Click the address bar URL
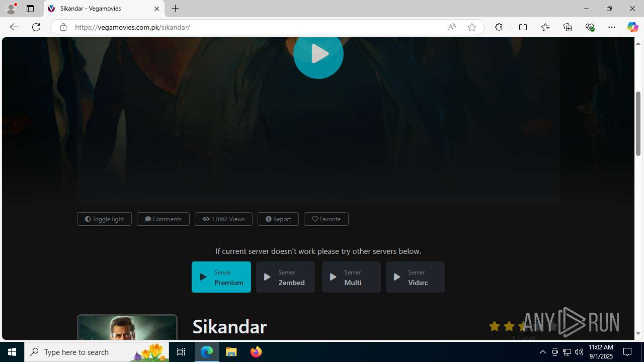 point(132,27)
